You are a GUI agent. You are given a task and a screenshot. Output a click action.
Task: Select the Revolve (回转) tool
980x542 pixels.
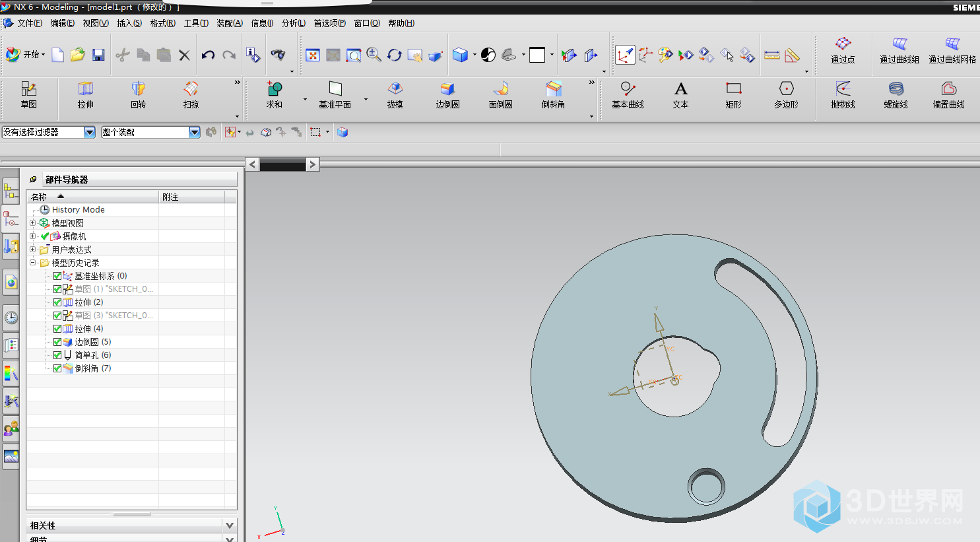click(x=138, y=95)
